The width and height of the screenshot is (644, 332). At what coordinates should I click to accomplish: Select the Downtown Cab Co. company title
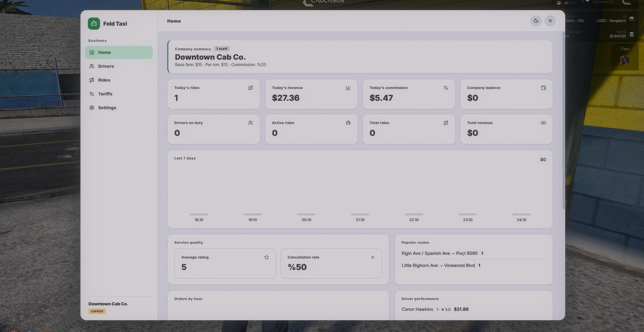210,57
